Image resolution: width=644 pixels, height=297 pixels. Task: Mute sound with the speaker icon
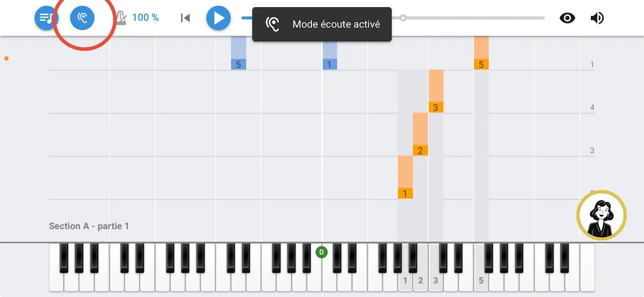click(597, 18)
